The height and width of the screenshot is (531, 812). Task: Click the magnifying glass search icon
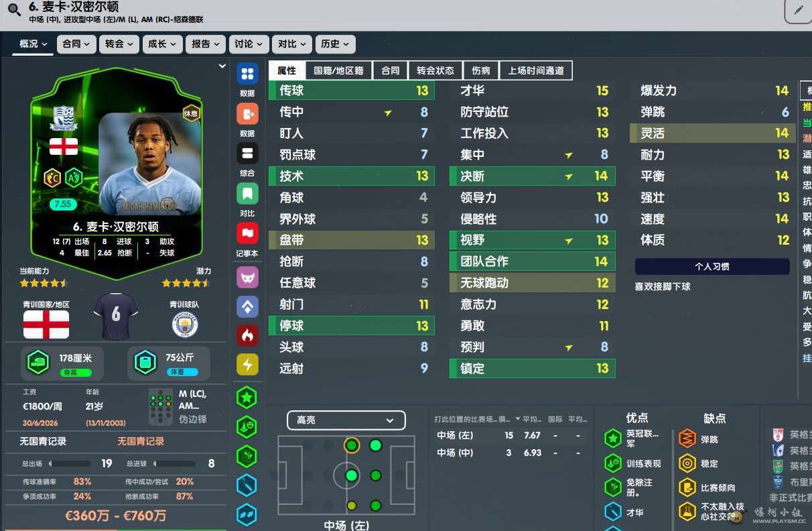coord(12,9)
